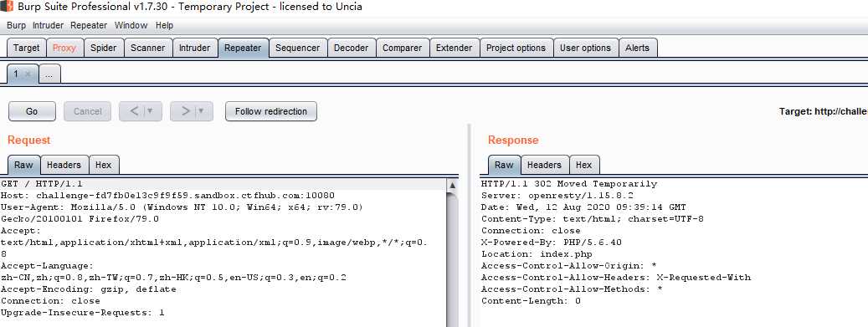Switch to the Decoder tab

(x=352, y=49)
